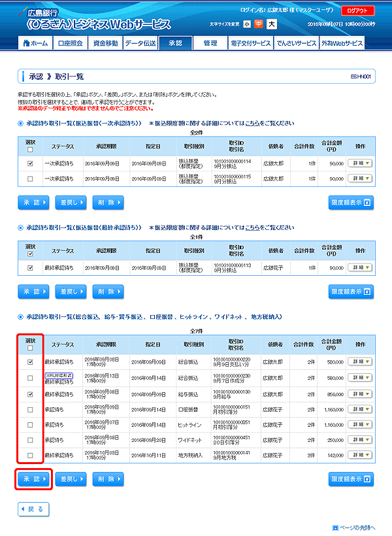This screenshot has width=392, height=536.
Task: Open the 外為Webサービス tab
Action: tap(342, 43)
